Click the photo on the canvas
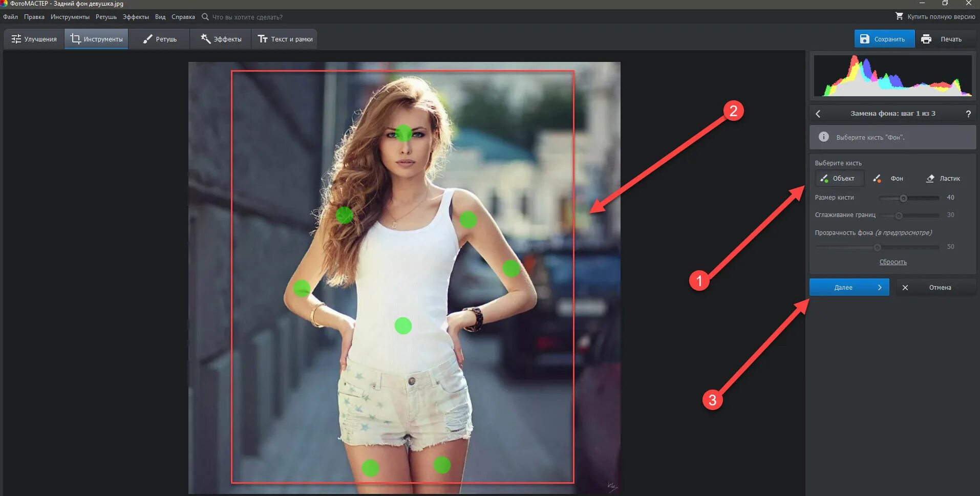 [x=404, y=277]
